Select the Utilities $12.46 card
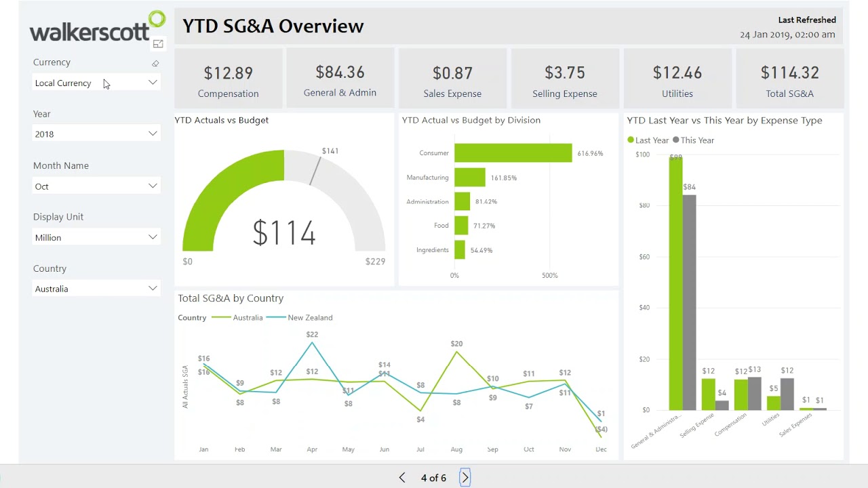The height and width of the screenshot is (488, 868). [x=677, y=79]
